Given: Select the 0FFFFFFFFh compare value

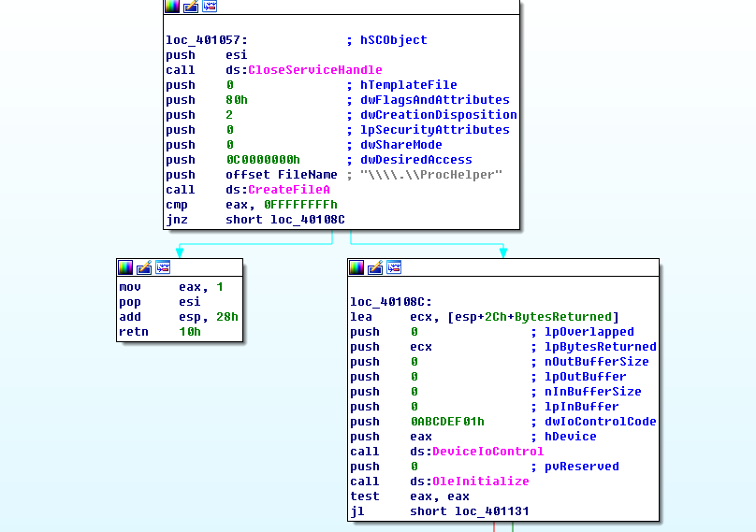Looking at the screenshot, I should click(x=300, y=205).
